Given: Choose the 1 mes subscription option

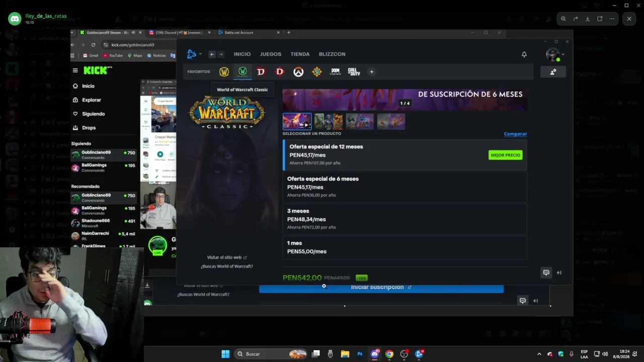Looking at the screenshot, I should (x=405, y=247).
